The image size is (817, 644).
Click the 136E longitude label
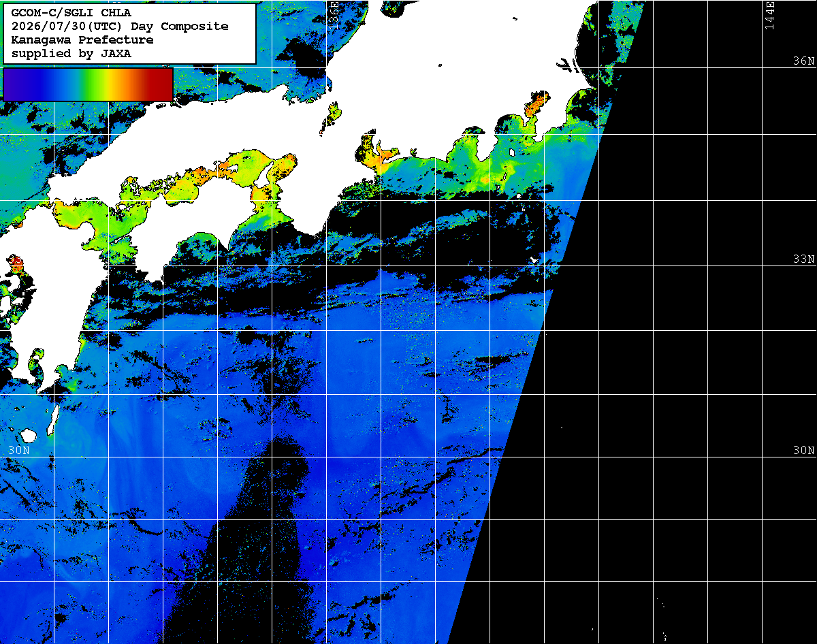[334, 14]
